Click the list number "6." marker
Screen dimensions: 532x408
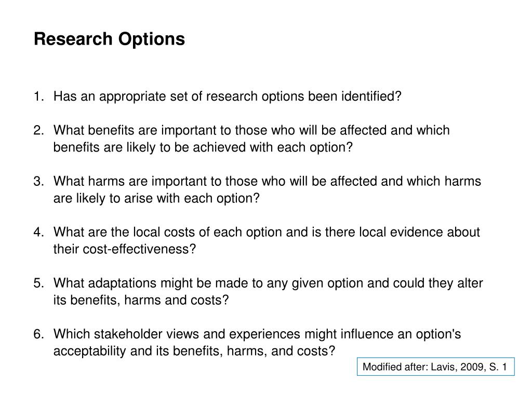click(x=38, y=334)
